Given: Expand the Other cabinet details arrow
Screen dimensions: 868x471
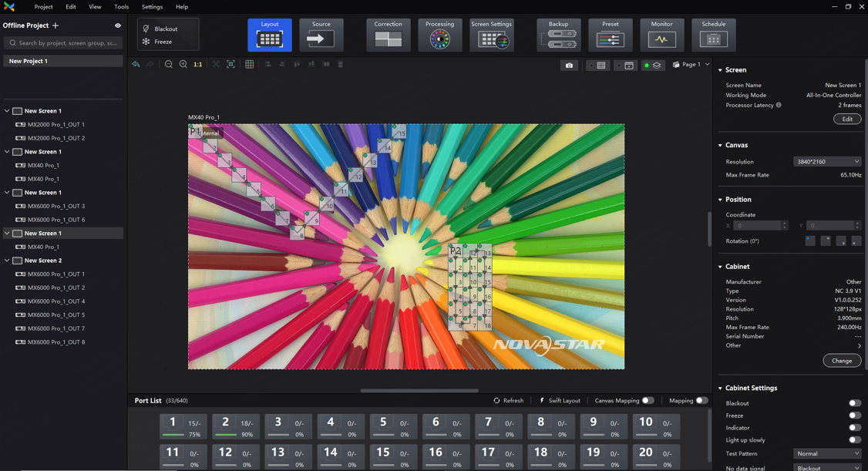Looking at the screenshot, I should coord(860,345).
